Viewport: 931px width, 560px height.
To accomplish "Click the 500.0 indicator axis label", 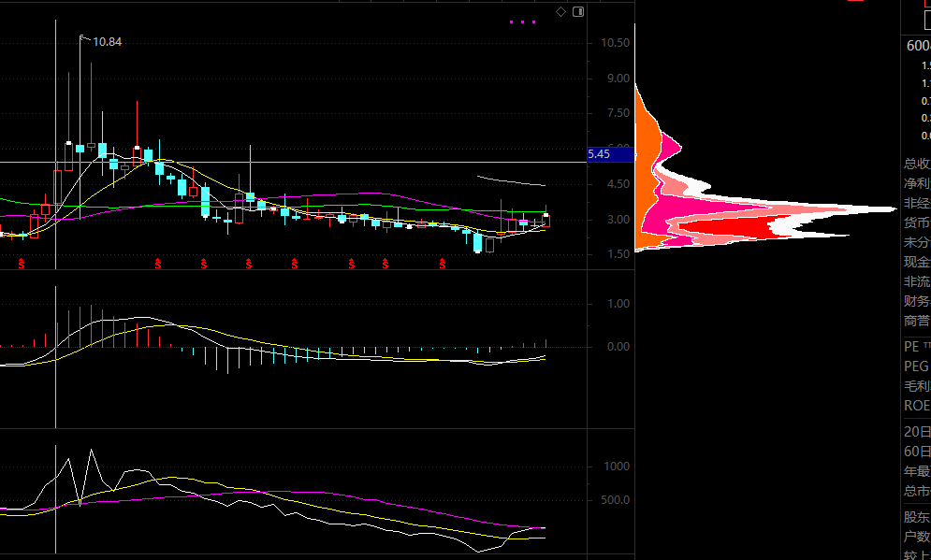I will coord(615,500).
